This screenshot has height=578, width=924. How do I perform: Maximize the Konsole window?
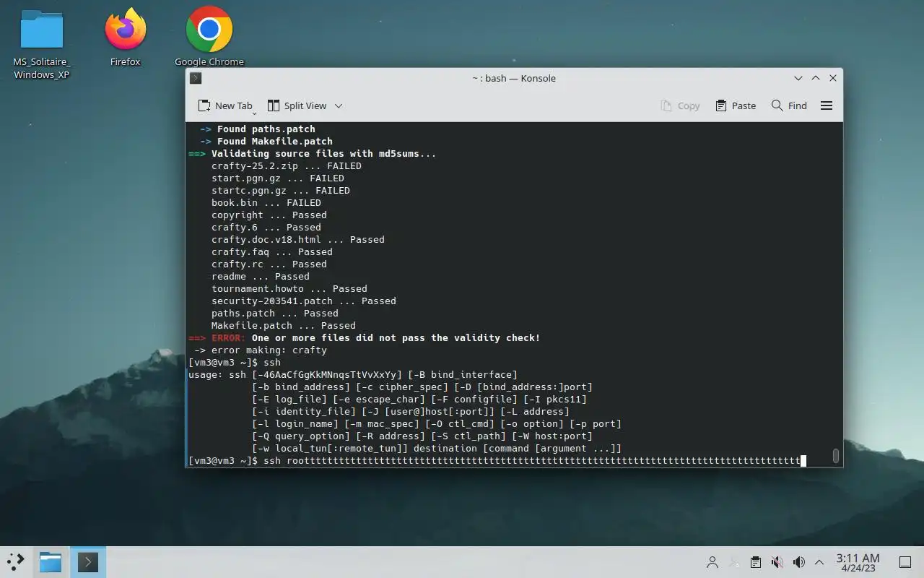[816, 78]
